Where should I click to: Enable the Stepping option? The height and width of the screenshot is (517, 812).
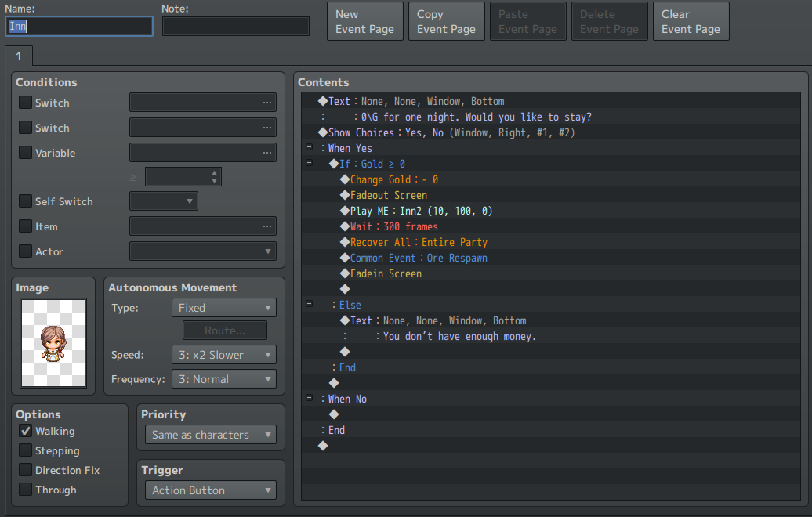tap(25, 450)
